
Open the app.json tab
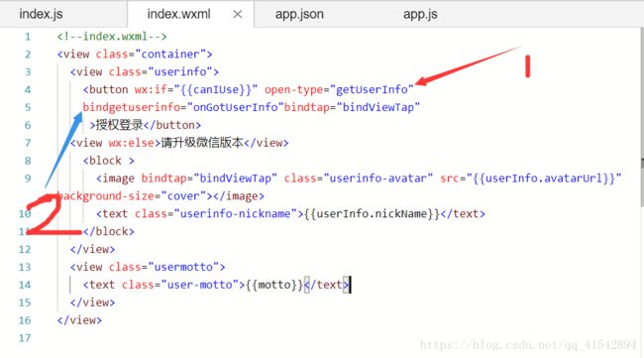point(299,14)
